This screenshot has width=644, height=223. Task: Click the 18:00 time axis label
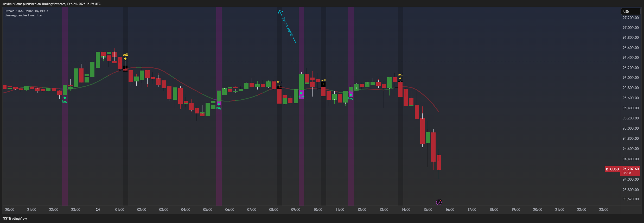click(x=494, y=209)
